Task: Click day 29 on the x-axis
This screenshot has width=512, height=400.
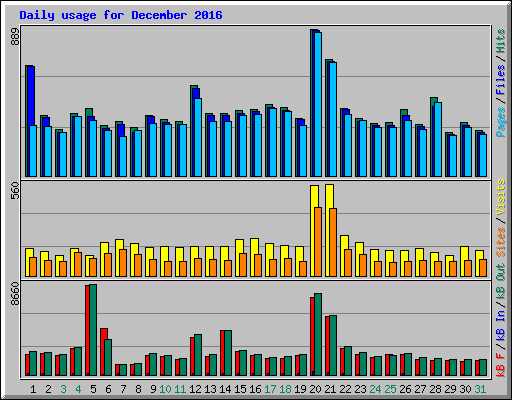Action: point(450,389)
